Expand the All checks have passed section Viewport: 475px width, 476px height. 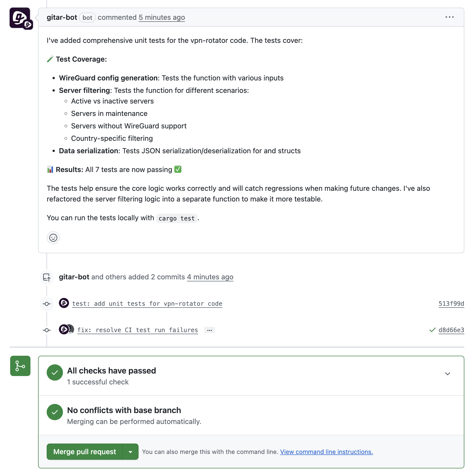coord(448,374)
